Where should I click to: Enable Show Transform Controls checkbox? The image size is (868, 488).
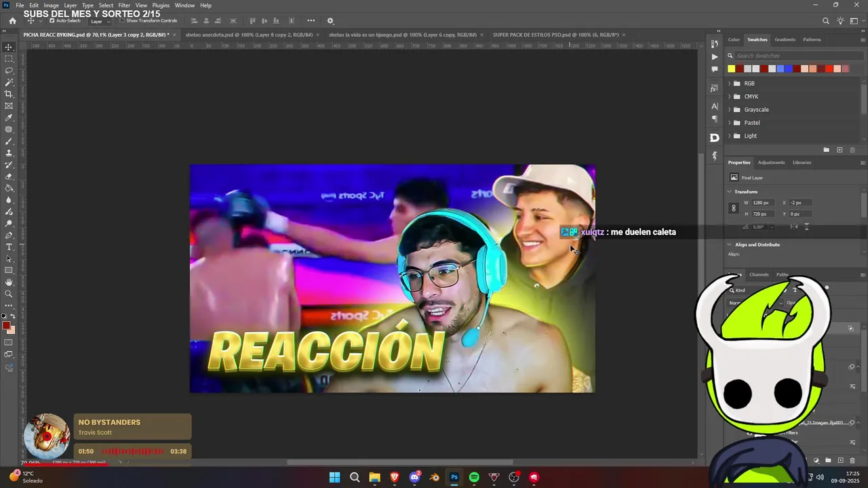point(122,21)
